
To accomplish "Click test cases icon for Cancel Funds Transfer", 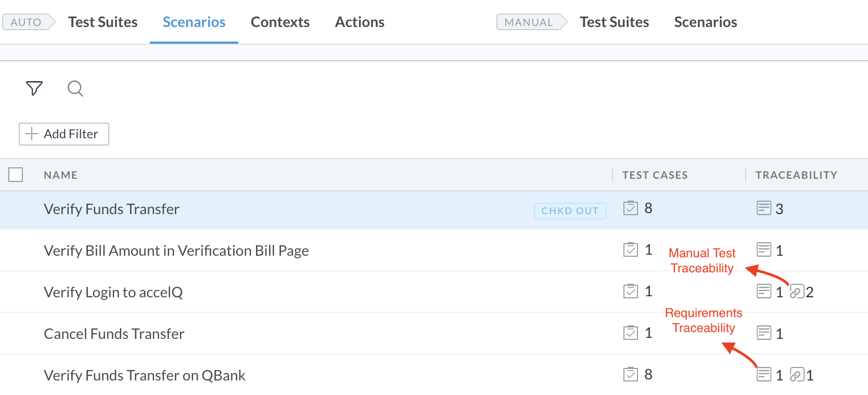I will click(631, 333).
